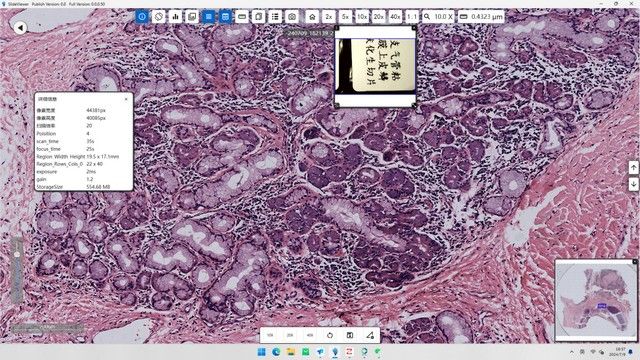Adjust the vertical zoom slider handle

(17, 254)
